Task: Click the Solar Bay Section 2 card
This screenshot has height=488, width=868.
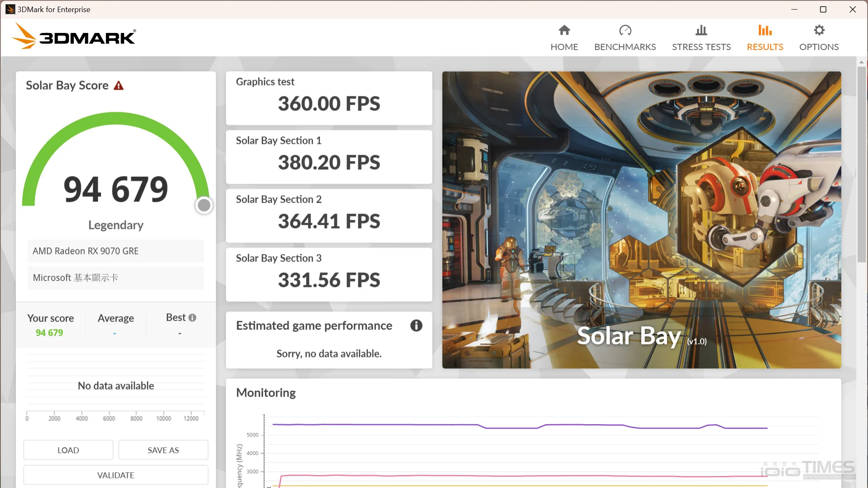Action: [329, 216]
